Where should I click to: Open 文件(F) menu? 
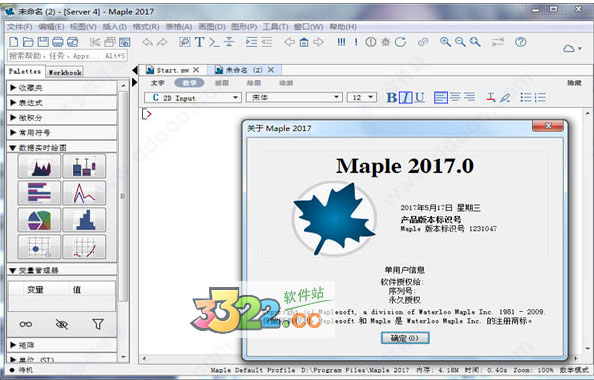click(19, 27)
